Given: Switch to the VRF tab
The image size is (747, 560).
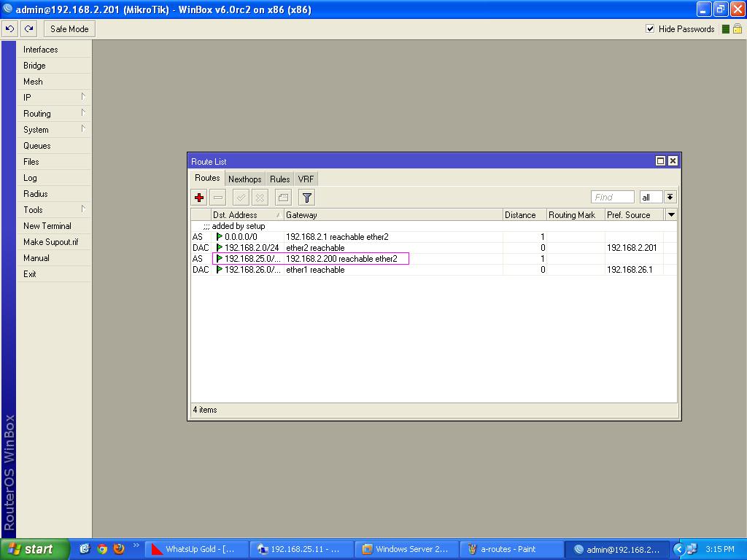Looking at the screenshot, I should (x=306, y=179).
